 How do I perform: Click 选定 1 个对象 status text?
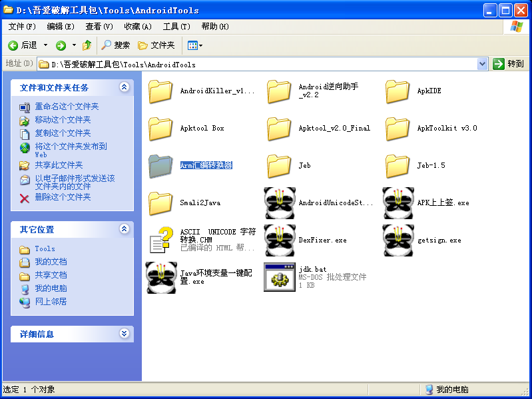(x=29, y=390)
